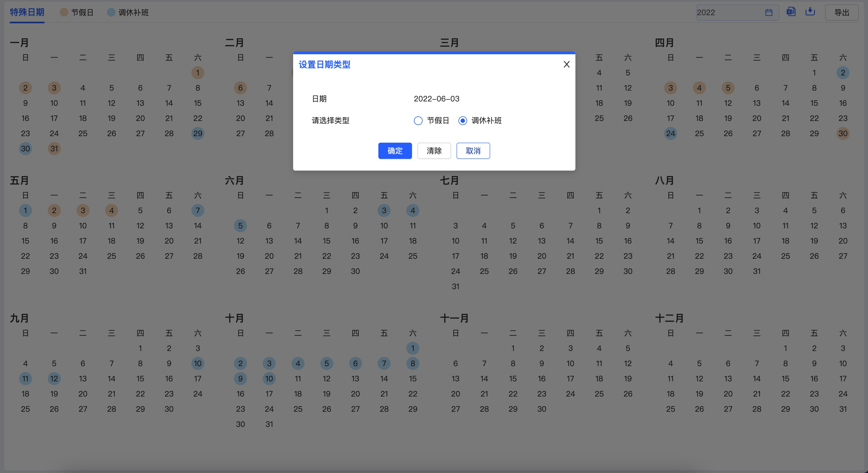Viewport: 868px width, 473px height.
Task: Click January 29 makeup workday date
Action: 198,133
